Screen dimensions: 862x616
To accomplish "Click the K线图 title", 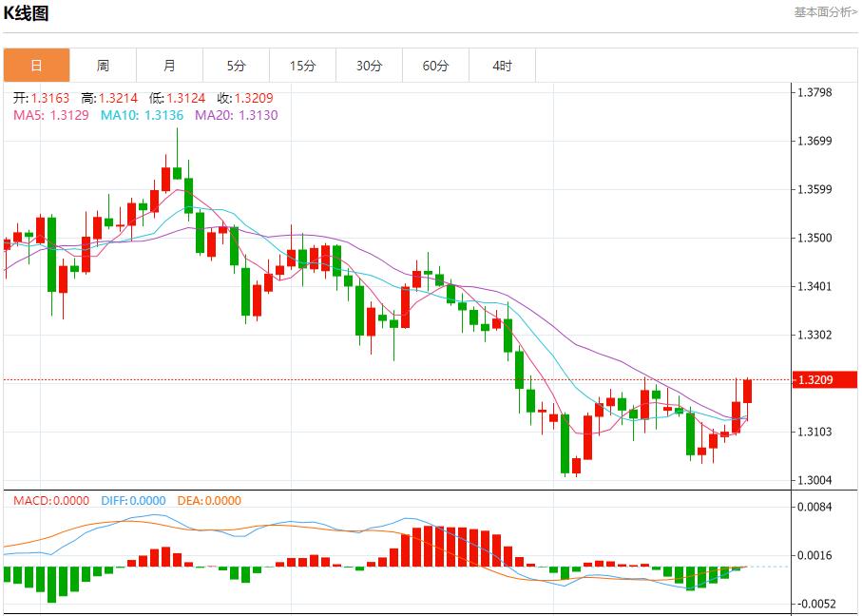I will click(26, 13).
